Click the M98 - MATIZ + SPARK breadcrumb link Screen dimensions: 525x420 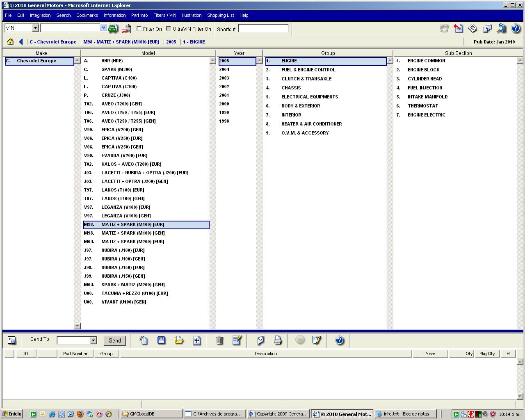pos(121,42)
